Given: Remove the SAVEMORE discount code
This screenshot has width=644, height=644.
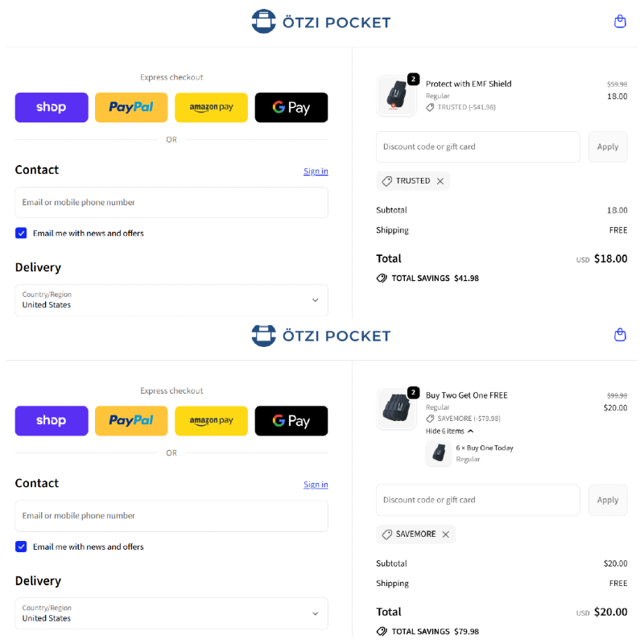Looking at the screenshot, I should (446, 535).
